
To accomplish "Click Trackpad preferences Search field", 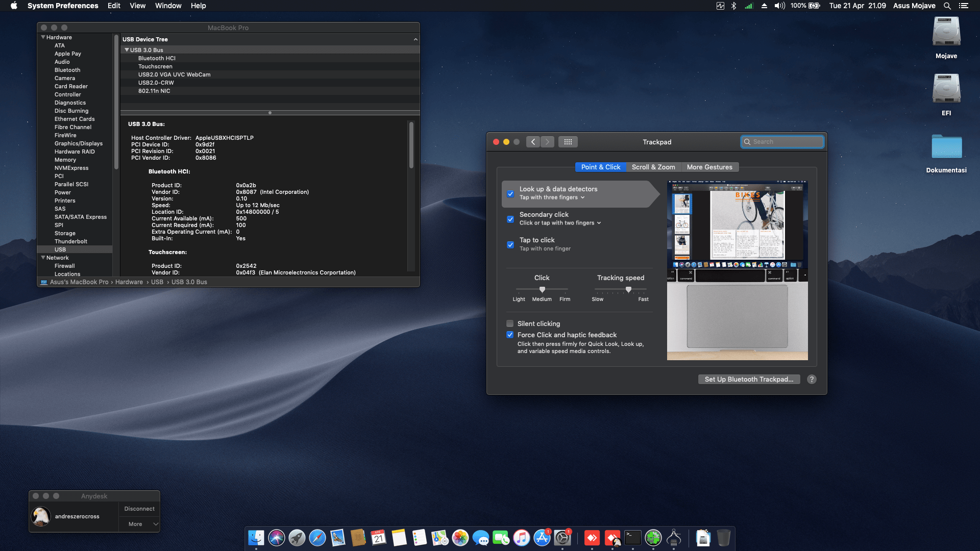I will 782,142.
